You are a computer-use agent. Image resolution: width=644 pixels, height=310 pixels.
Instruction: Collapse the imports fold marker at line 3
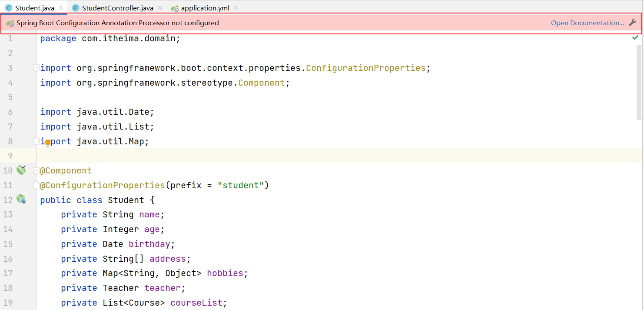click(37, 68)
